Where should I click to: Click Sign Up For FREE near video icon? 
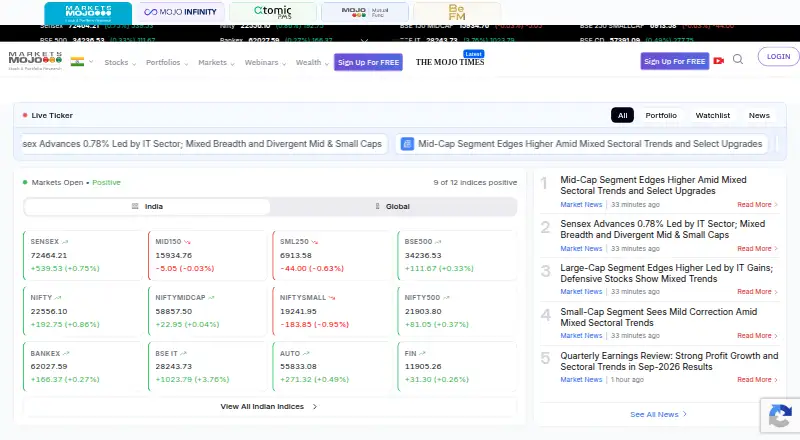(674, 61)
